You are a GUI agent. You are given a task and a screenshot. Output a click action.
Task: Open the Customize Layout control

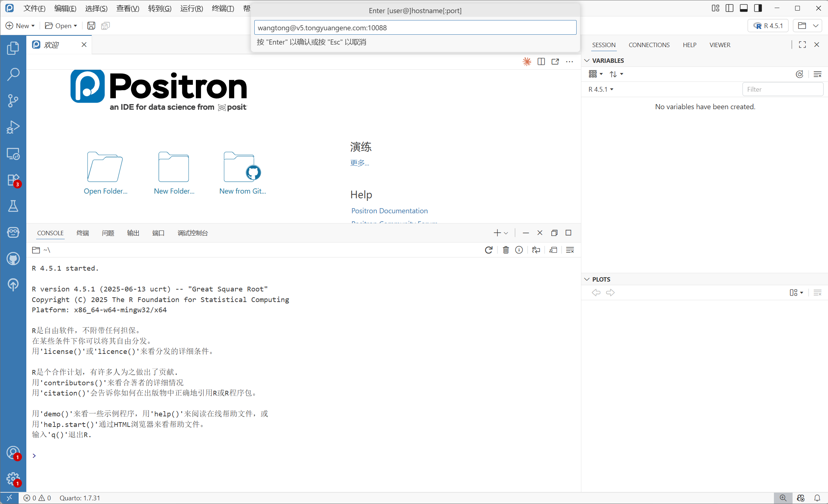click(x=715, y=8)
